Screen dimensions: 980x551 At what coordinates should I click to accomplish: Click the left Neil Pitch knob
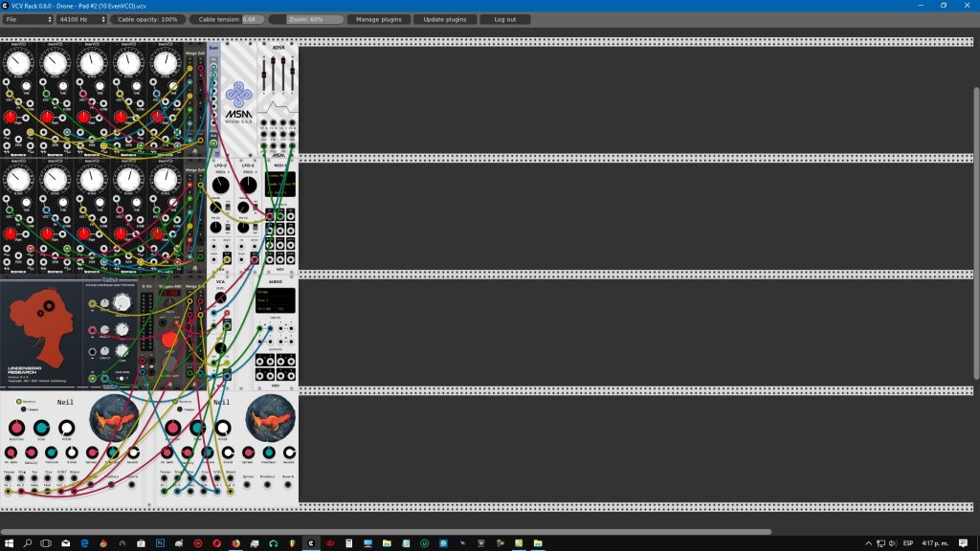coord(66,428)
